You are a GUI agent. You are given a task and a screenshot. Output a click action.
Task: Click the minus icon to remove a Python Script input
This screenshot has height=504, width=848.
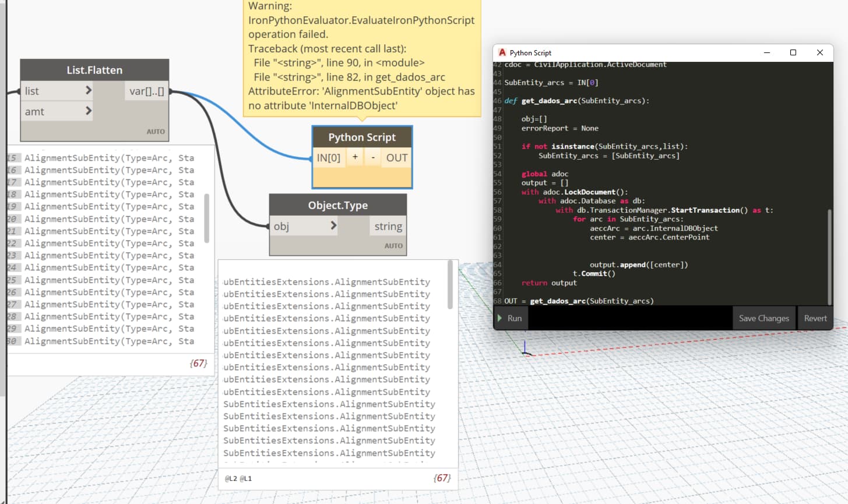[x=372, y=157]
